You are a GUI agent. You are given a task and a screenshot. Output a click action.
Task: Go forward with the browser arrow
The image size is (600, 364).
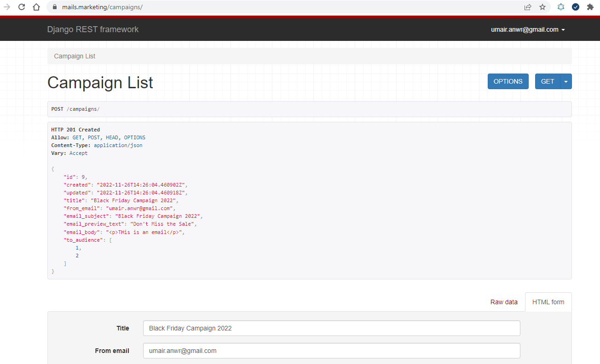tap(7, 7)
